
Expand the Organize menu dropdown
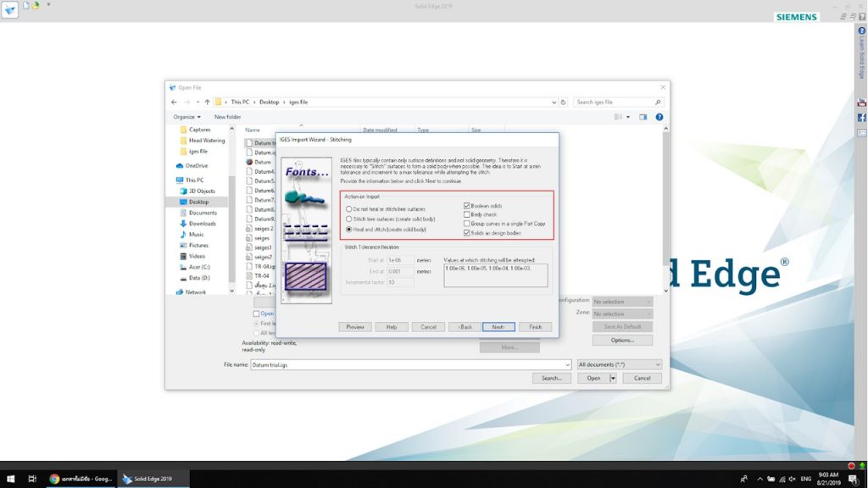pos(186,117)
